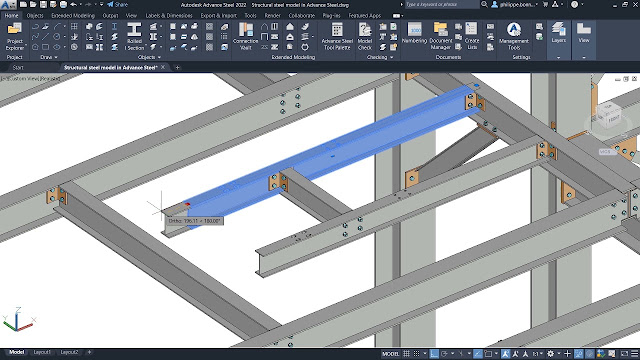Expand the Layers panel dropdown
640x360 pixels.
point(558,58)
